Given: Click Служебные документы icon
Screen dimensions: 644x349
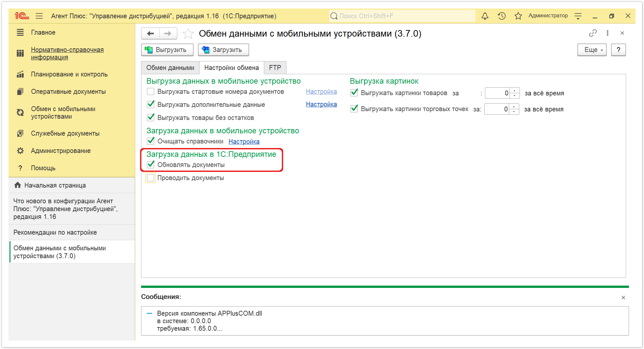Looking at the screenshot, I should click(x=20, y=133).
